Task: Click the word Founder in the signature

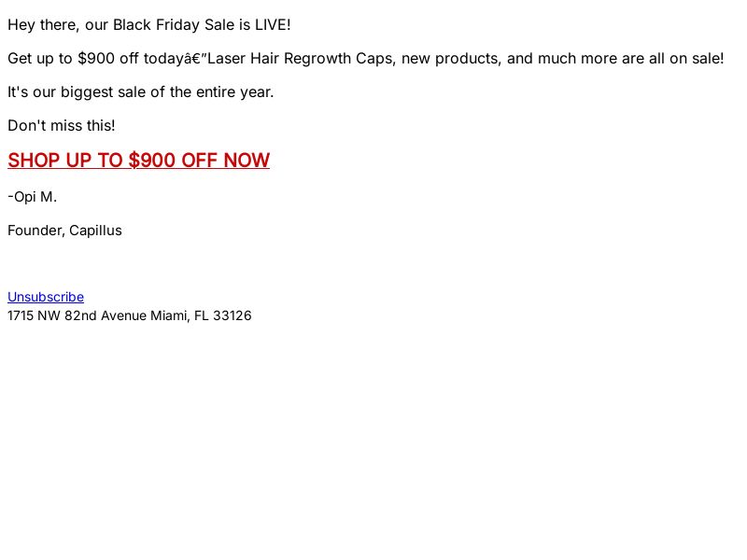Action: tap(36, 231)
